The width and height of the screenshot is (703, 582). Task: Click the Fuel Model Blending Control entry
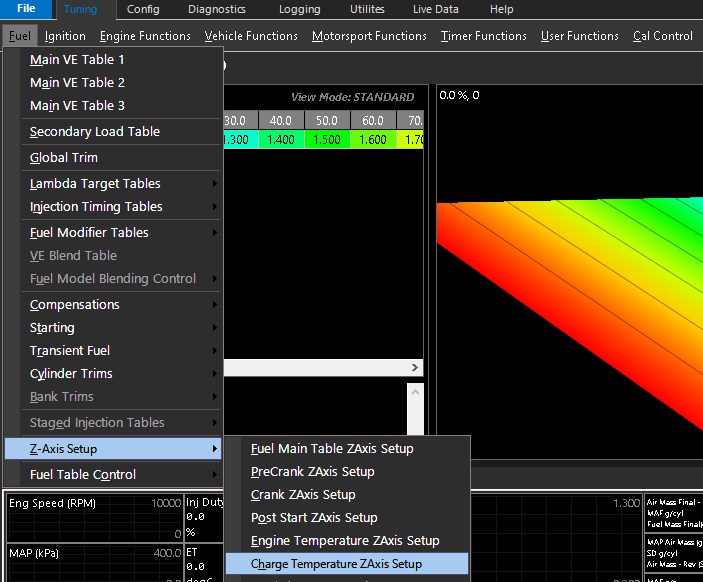coord(113,278)
